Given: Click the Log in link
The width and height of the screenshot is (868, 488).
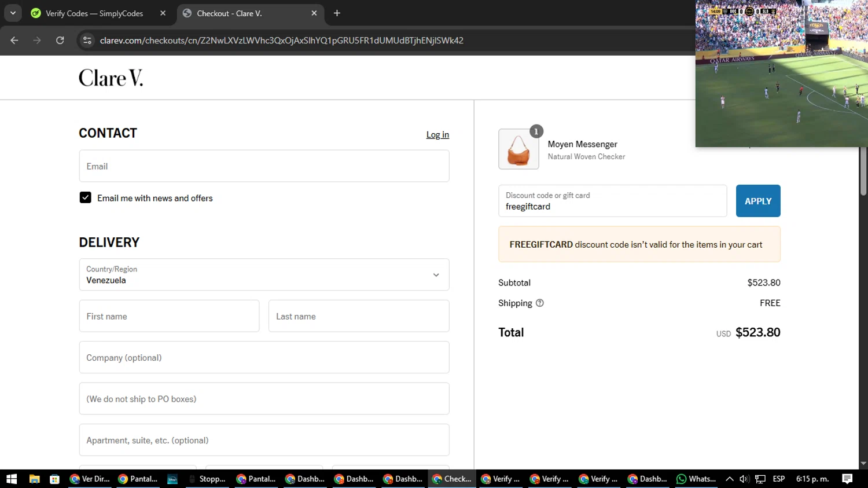Looking at the screenshot, I should tap(437, 134).
